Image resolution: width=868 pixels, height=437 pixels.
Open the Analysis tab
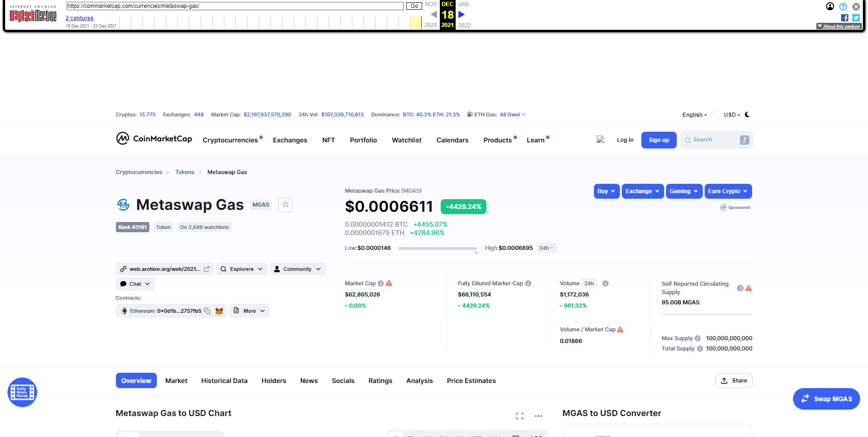point(419,381)
